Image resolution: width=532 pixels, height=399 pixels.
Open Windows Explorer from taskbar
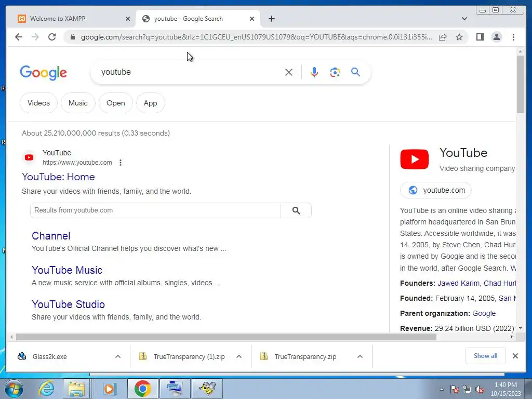(77, 389)
